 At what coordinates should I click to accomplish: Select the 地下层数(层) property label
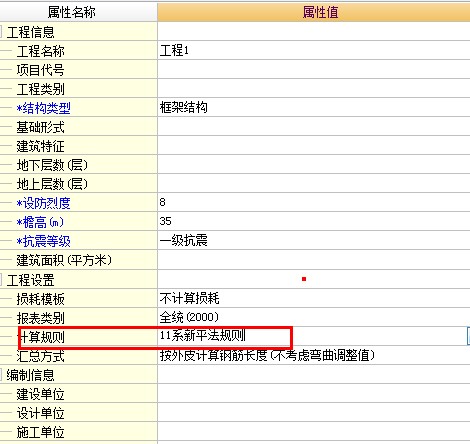[52, 165]
